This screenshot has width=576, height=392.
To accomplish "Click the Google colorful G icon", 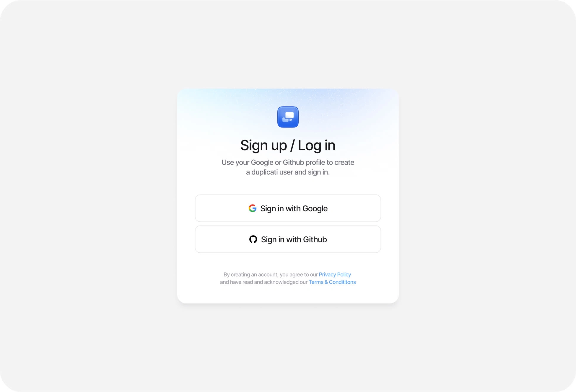I will point(253,208).
